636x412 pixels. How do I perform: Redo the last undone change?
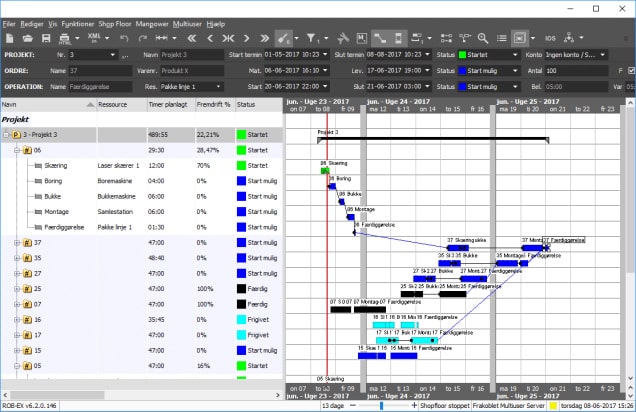[x=142, y=38]
